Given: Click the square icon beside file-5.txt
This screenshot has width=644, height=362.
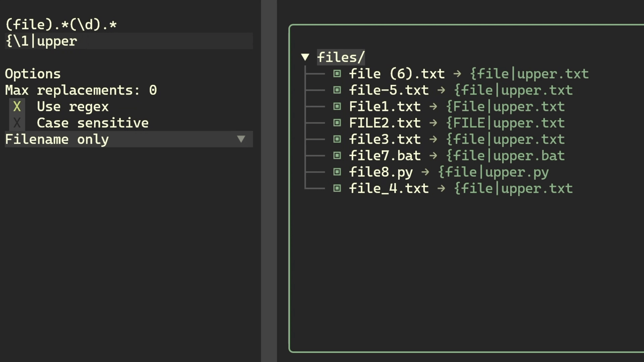Looking at the screenshot, I should tap(337, 90).
